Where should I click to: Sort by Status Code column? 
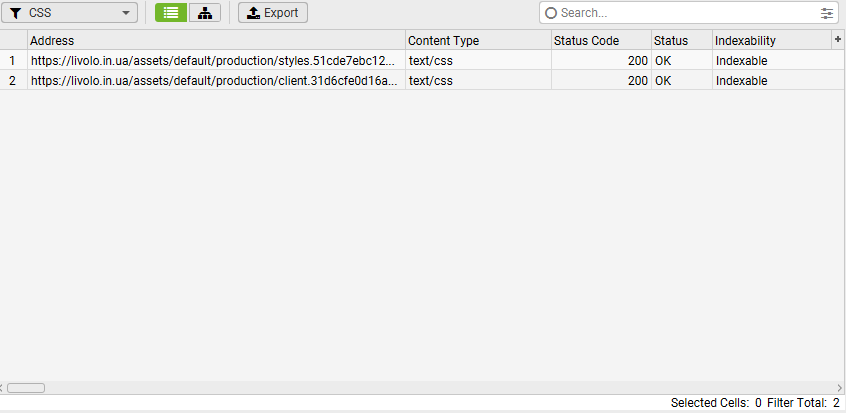(x=599, y=41)
